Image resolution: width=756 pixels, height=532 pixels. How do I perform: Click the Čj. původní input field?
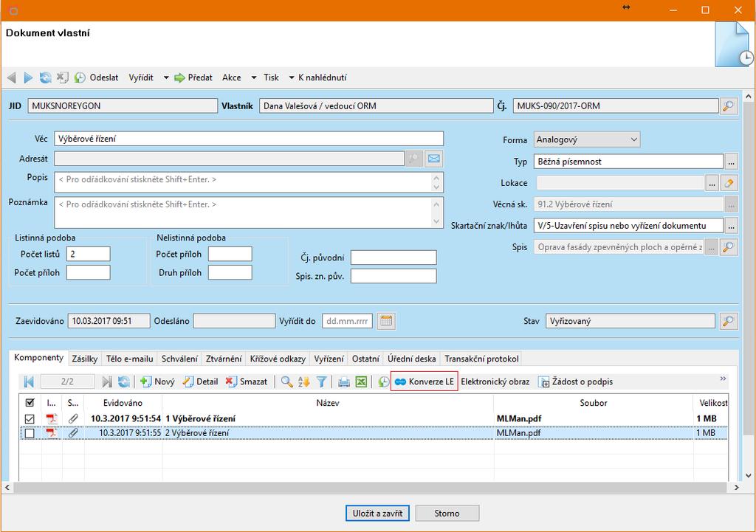(x=394, y=258)
